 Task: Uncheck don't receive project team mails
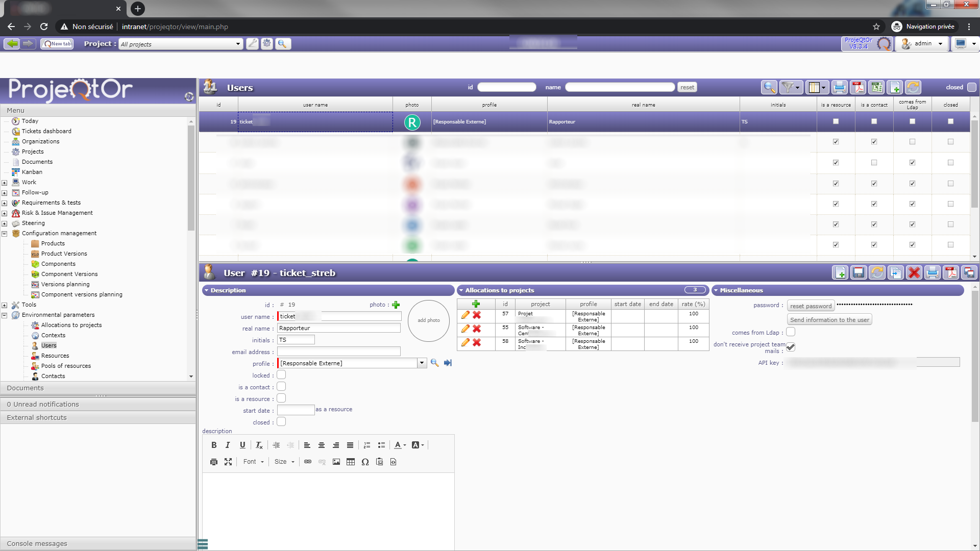(791, 347)
